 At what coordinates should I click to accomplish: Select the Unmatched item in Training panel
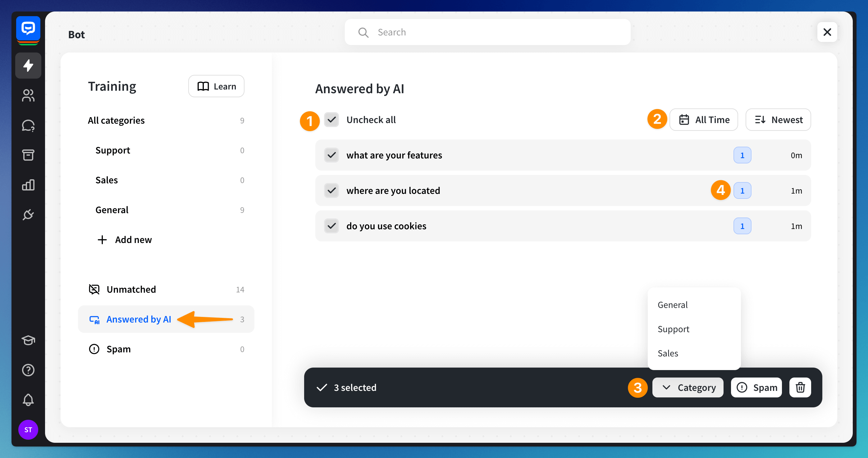pyautogui.click(x=131, y=289)
